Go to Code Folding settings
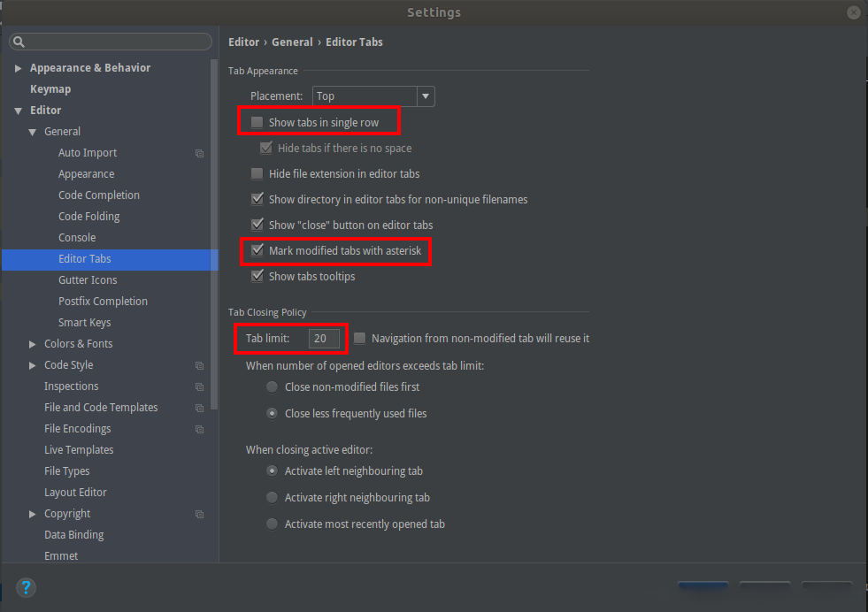868x612 pixels. (89, 217)
